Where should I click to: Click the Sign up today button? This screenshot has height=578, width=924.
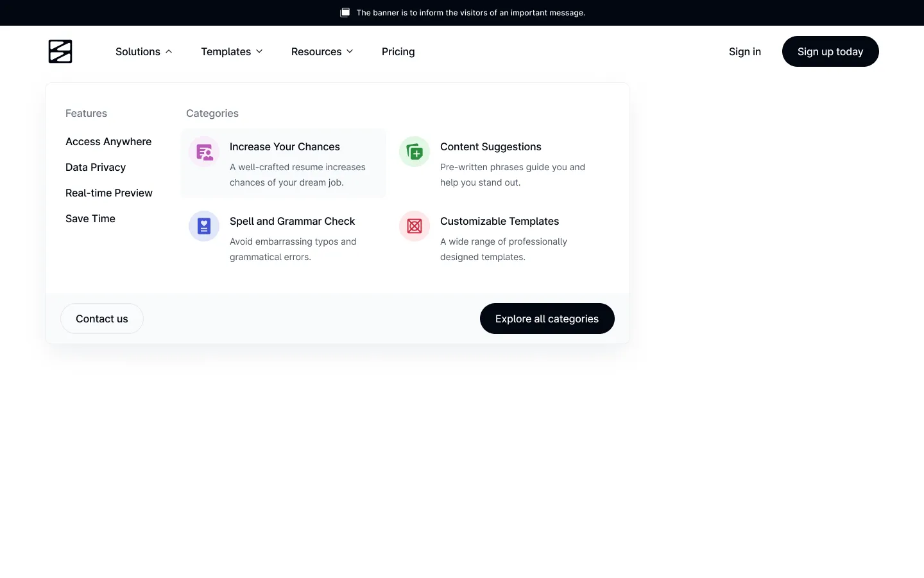pos(830,51)
